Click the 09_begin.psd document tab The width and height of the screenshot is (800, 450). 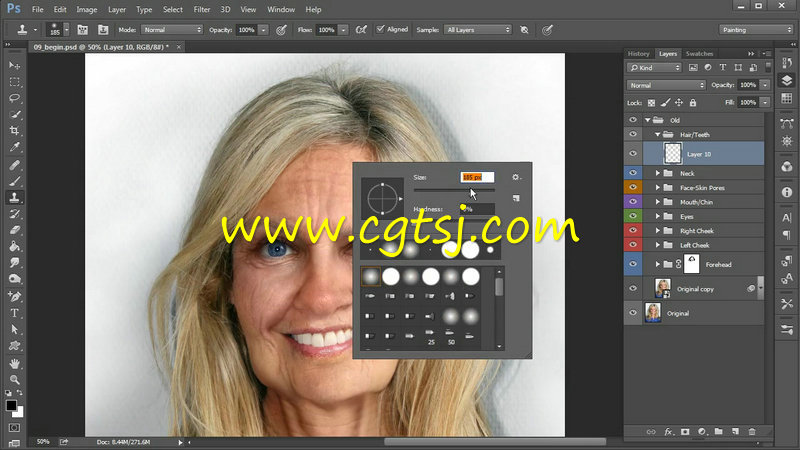(x=101, y=47)
